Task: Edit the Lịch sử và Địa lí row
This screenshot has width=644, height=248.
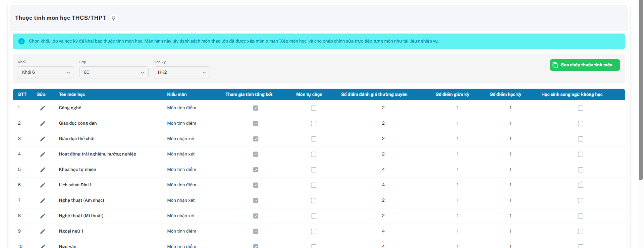Action: [43, 185]
